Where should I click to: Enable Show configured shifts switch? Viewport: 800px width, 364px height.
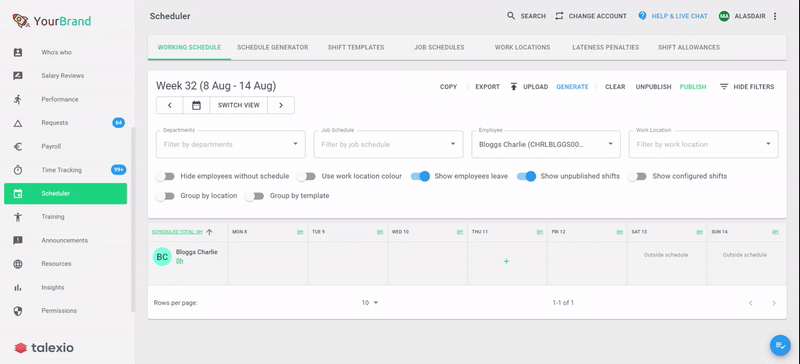pyautogui.click(x=637, y=176)
